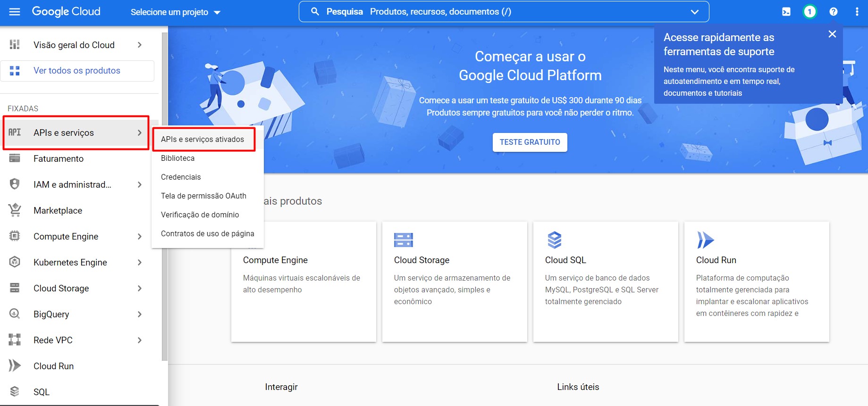Screen dimensions: 868x406
Task: Click the Rede VPC label in sidebar
Action: pos(53,340)
